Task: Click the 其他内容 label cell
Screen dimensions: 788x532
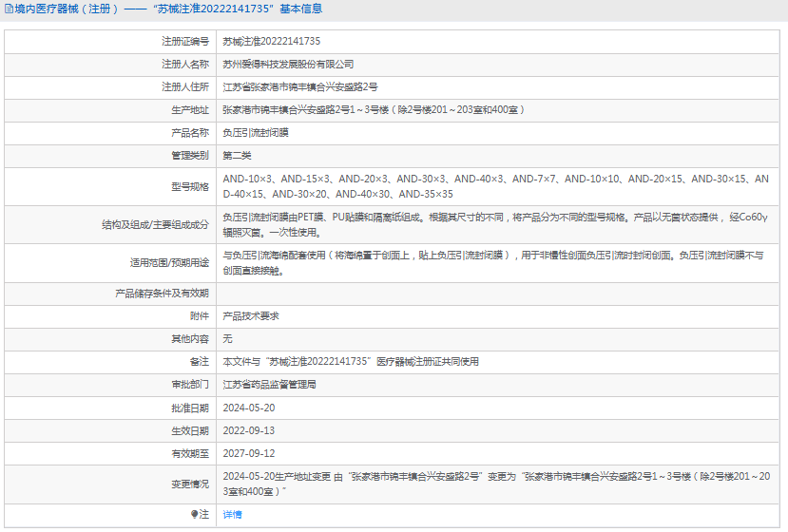Action: 110,338
